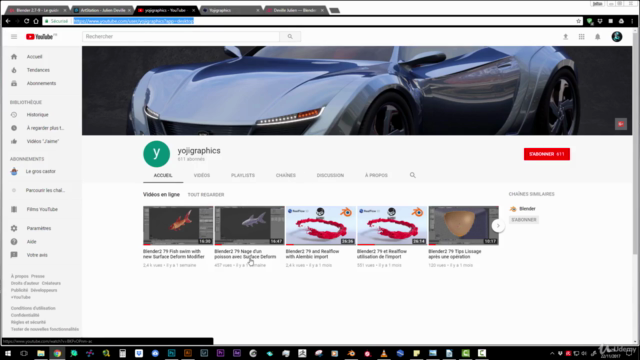Click TOUT REGARDER link
The width and height of the screenshot is (640, 360).
(206, 195)
